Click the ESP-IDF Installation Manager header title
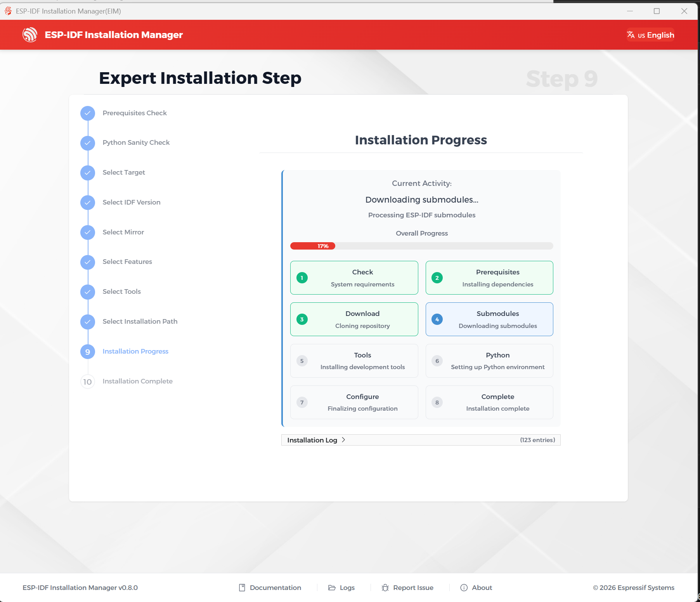The width and height of the screenshot is (700, 602). pyautogui.click(x=114, y=35)
